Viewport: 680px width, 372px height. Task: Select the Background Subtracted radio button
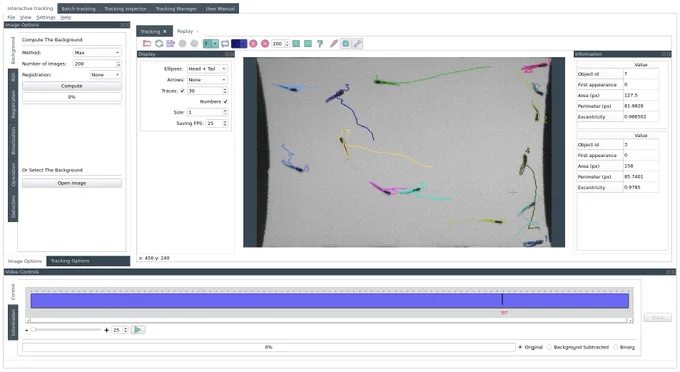[549, 347]
